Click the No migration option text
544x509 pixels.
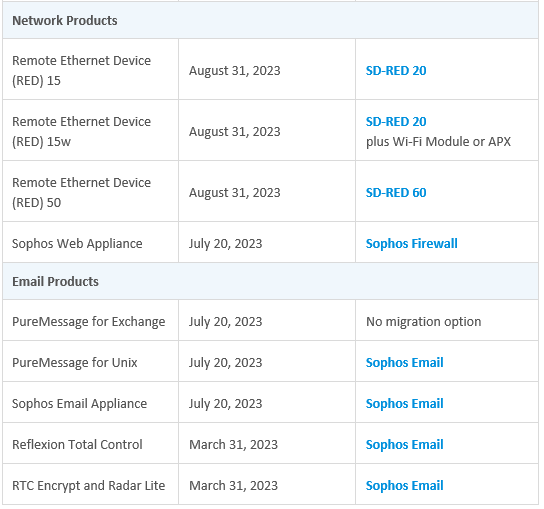(424, 322)
